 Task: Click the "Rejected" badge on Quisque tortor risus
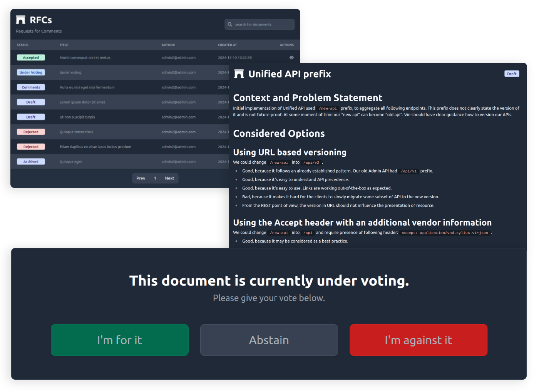31,131
